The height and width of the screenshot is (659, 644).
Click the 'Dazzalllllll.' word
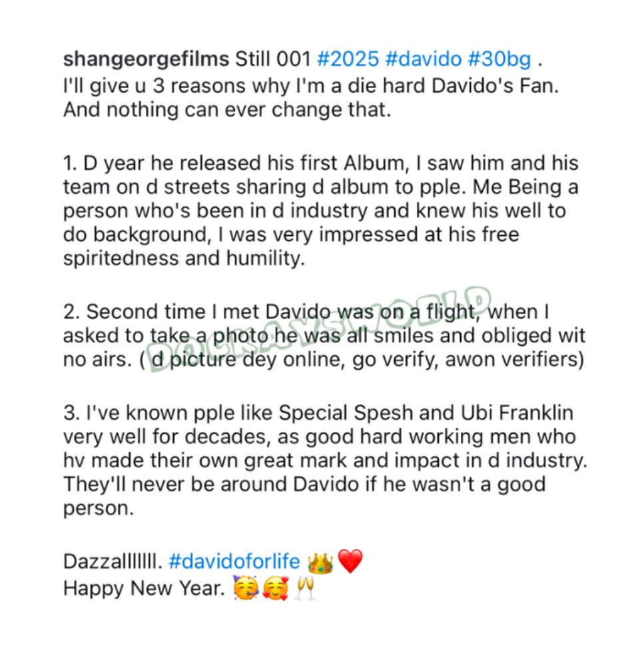tap(113, 562)
